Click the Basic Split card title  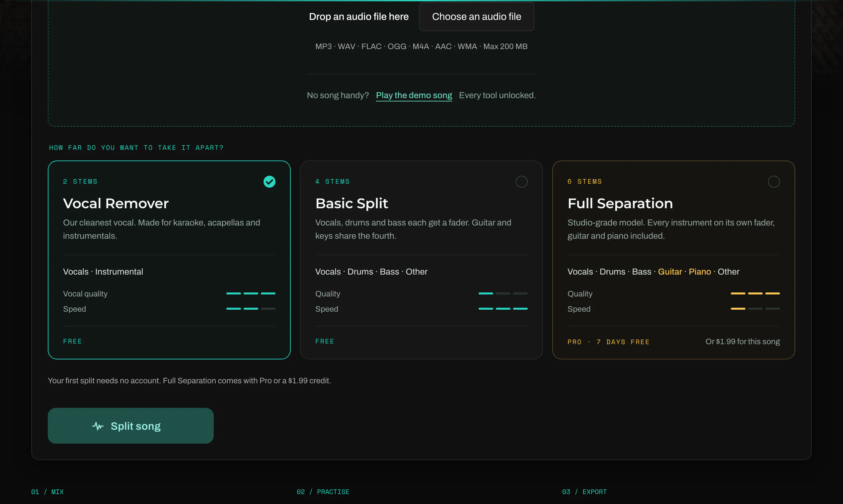[351, 204]
